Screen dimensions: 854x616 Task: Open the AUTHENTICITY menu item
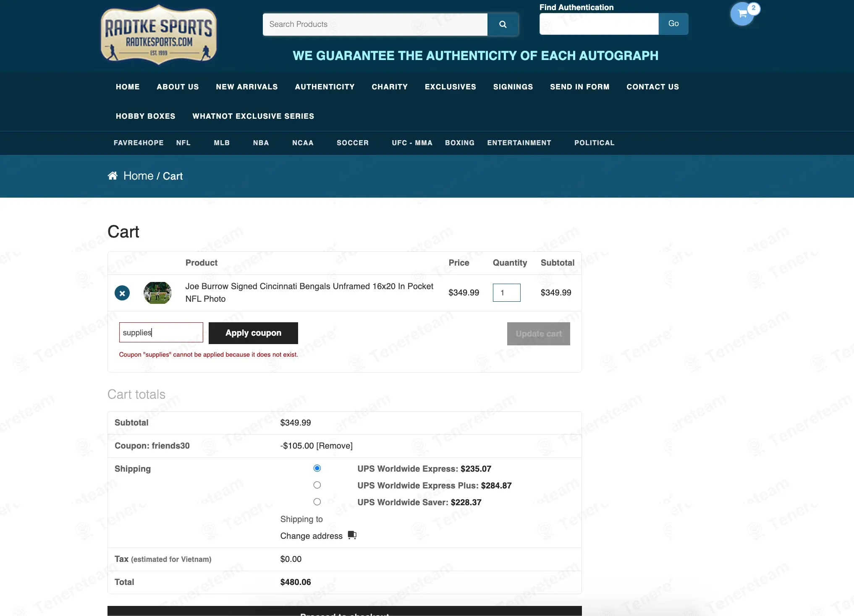click(325, 87)
